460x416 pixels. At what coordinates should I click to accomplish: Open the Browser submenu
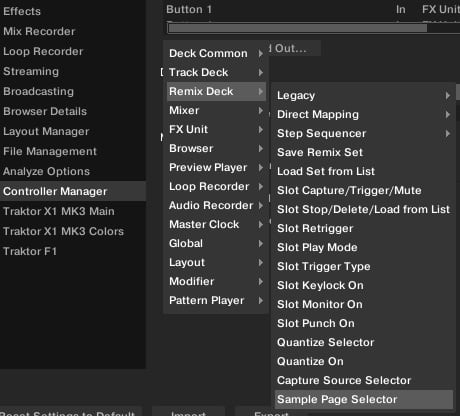click(216, 148)
